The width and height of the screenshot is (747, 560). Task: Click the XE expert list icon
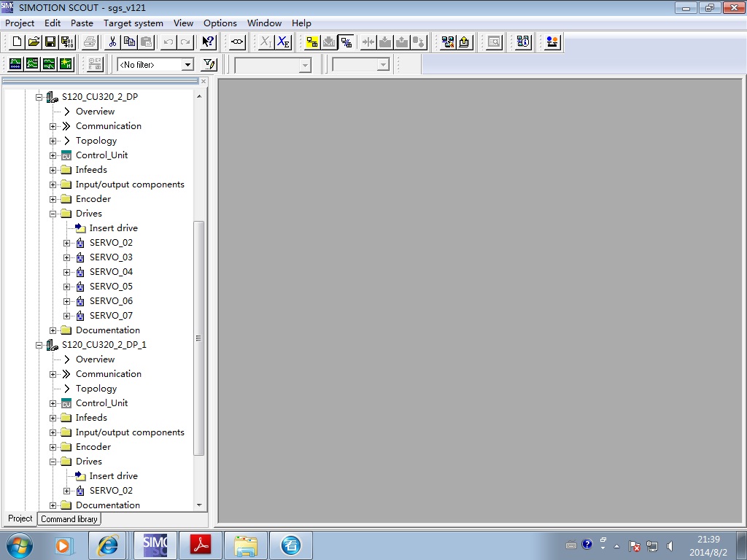[284, 42]
